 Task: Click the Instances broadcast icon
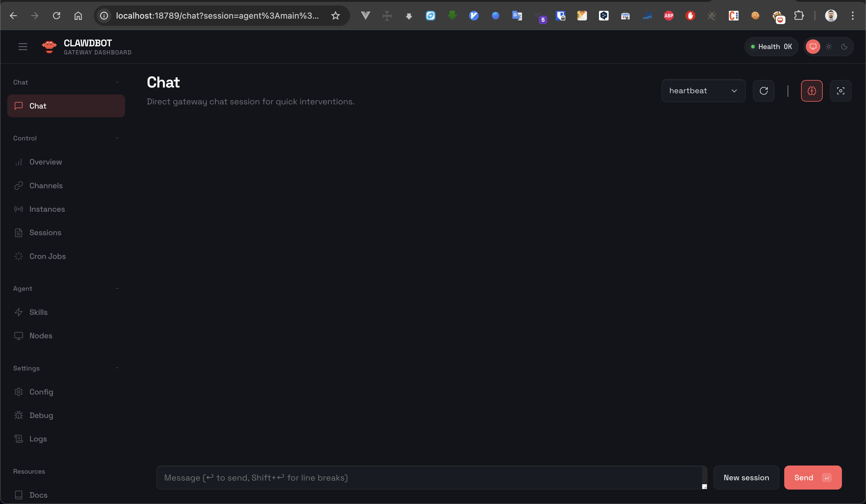[19, 209]
